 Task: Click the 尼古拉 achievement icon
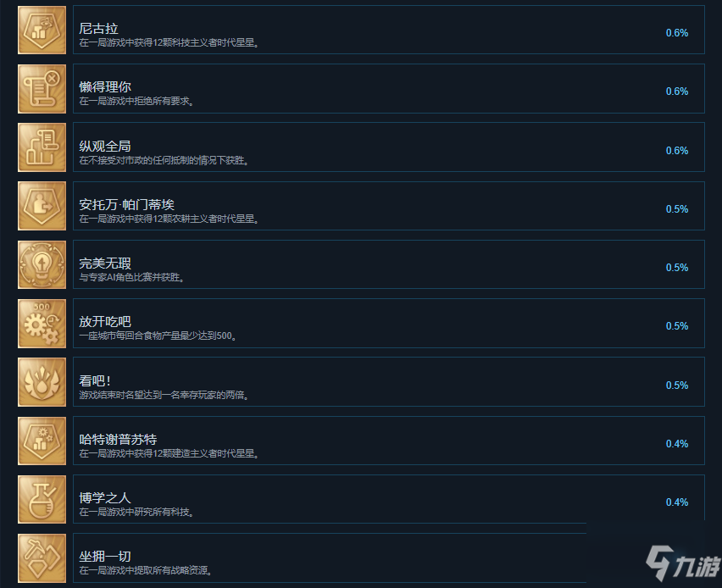coord(42,30)
